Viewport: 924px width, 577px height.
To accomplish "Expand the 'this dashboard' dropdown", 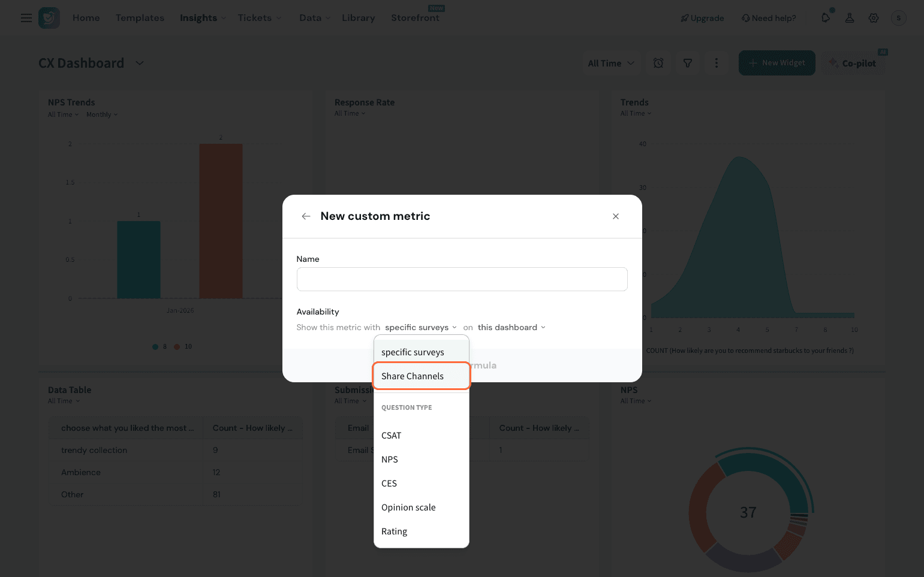I will [511, 327].
